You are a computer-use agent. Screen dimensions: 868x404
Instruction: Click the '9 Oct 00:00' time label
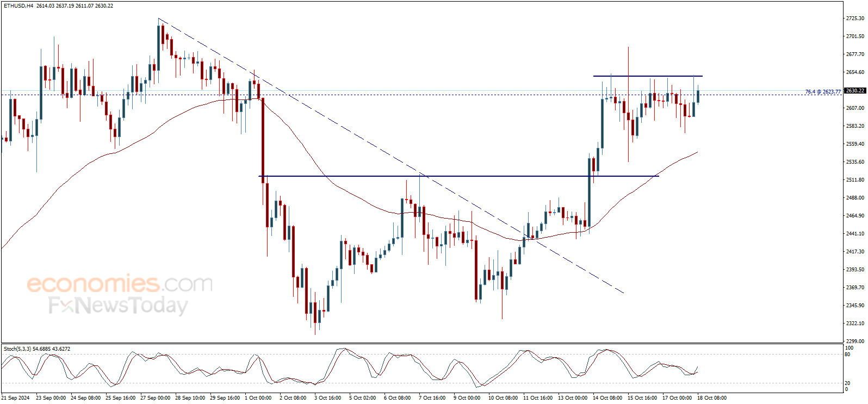point(467,398)
